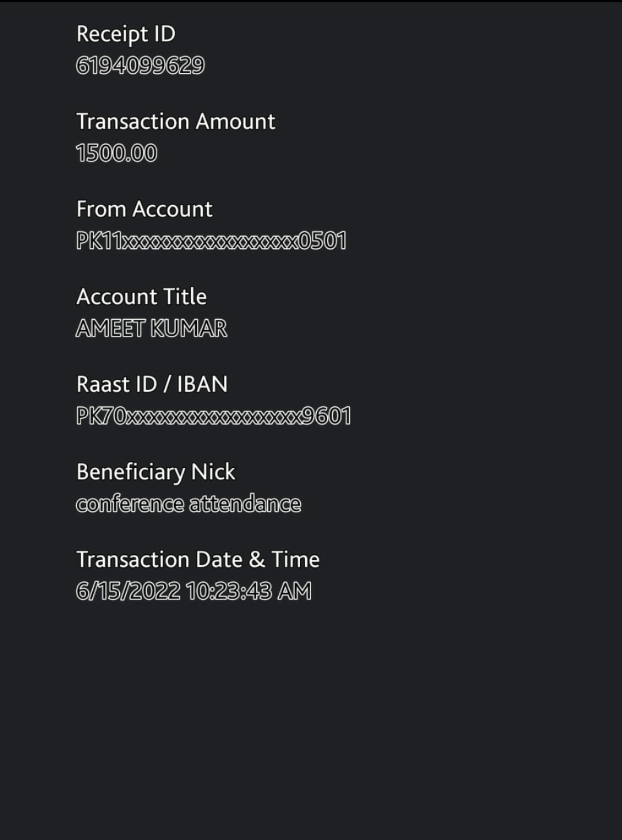Select the word conference in beneficiary nick
The image size is (622, 840).
point(130,504)
